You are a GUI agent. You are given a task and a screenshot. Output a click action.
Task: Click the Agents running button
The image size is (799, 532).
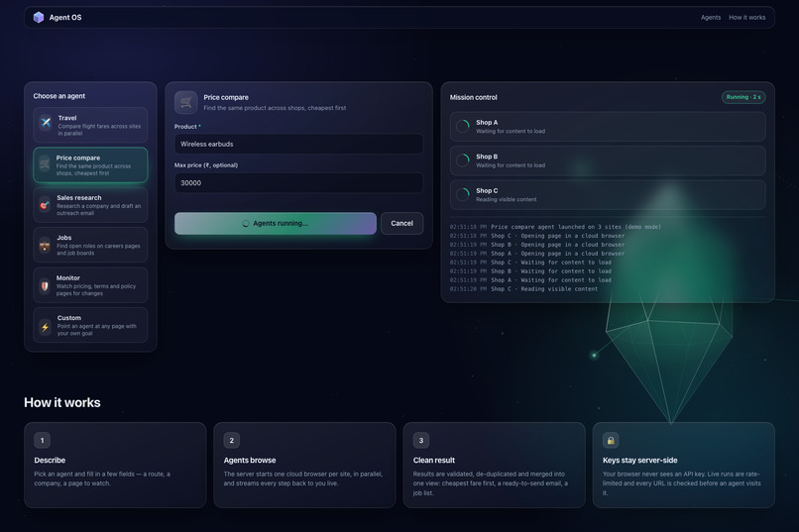click(x=276, y=224)
